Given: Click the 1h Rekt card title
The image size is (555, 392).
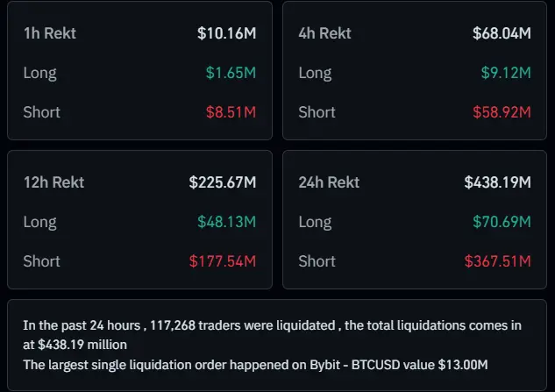Looking at the screenshot, I should click(50, 33).
